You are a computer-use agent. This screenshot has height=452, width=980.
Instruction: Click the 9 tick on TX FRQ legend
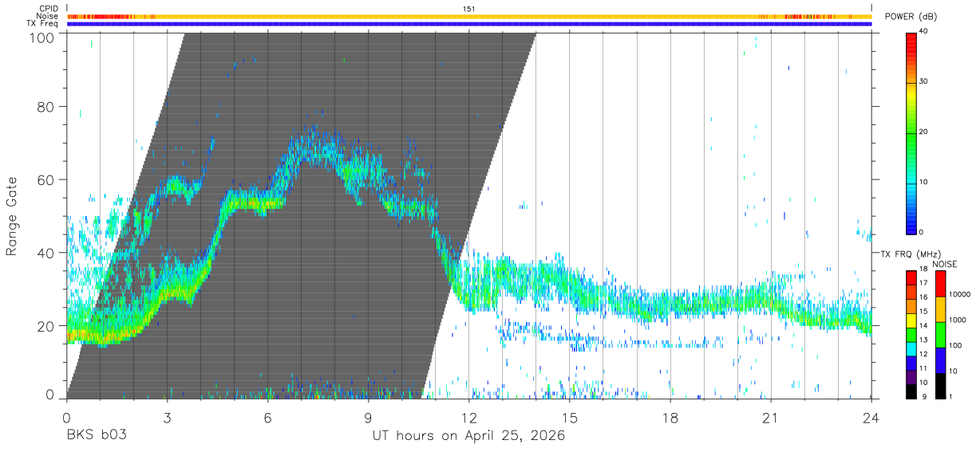(923, 397)
